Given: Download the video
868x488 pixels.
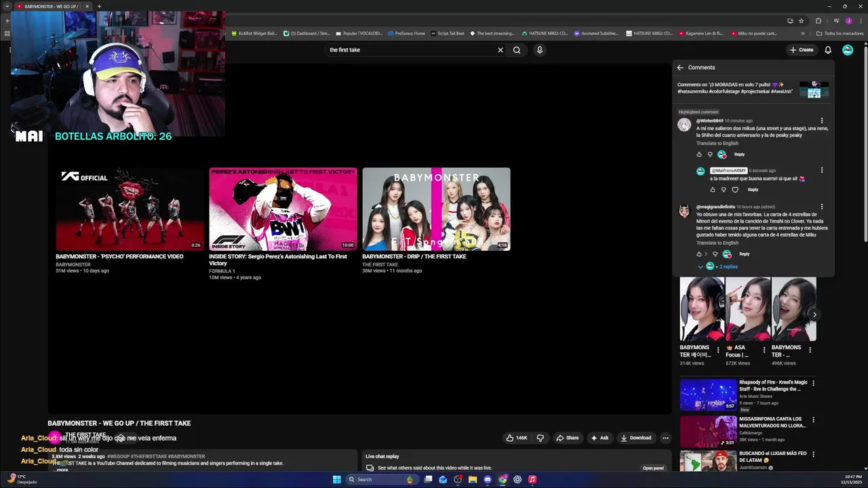Looking at the screenshot, I should pyautogui.click(x=636, y=438).
